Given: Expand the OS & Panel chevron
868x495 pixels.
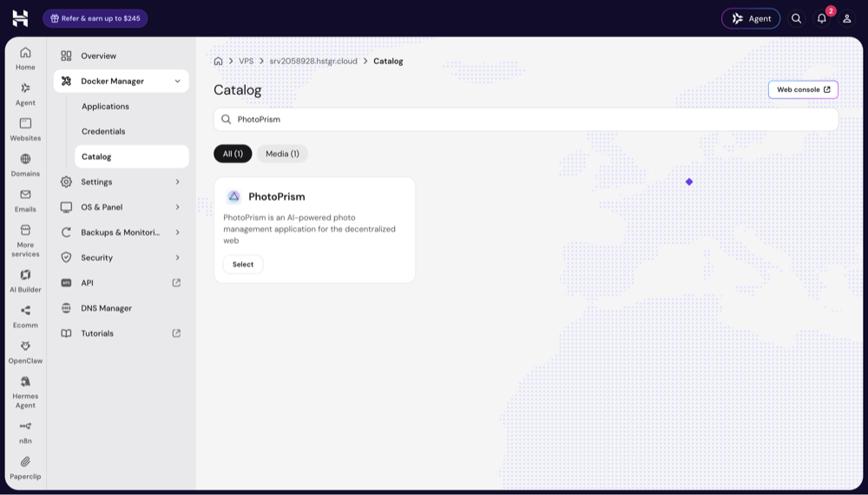Looking at the screenshot, I should coord(177,207).
